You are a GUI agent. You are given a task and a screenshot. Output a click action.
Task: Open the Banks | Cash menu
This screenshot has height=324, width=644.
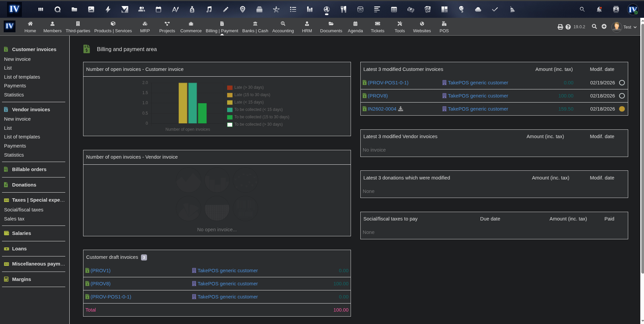tap(255, 27)
